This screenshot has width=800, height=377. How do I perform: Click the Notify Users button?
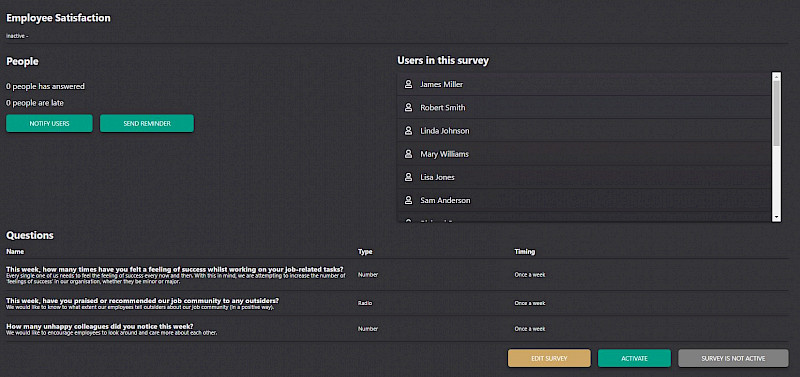coord(49,123)
